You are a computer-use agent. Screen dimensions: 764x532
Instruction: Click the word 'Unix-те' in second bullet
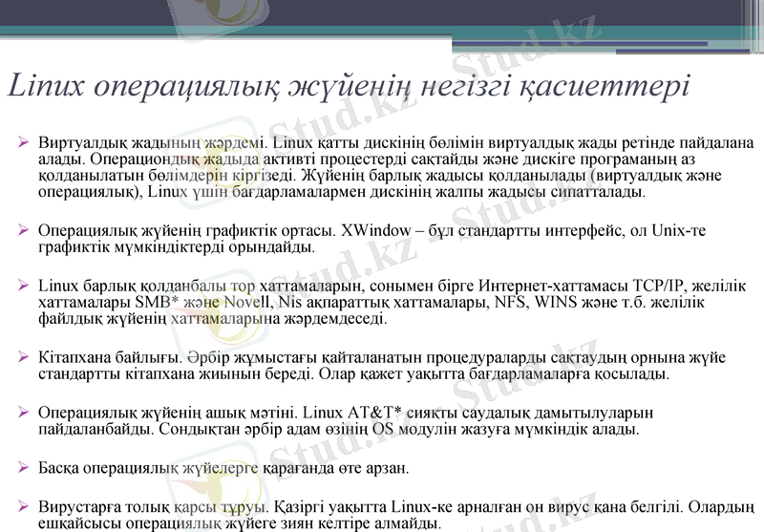[x=678, y=230]
